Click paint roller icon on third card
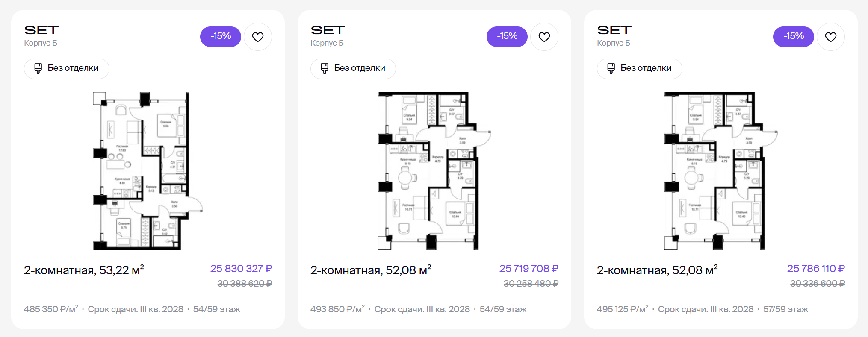 tap(611, 68)
